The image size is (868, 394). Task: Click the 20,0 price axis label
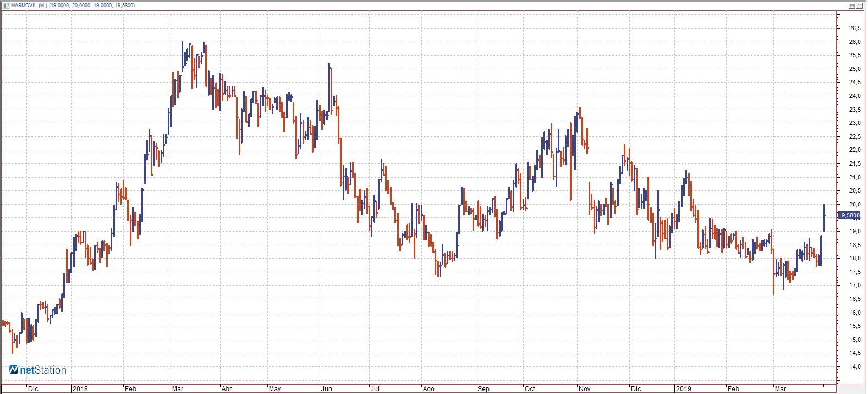point(855,204)
